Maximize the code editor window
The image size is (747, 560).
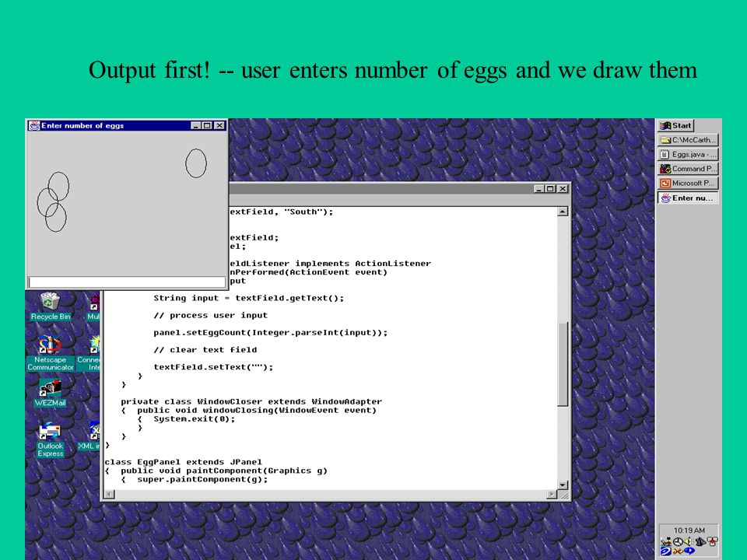point(550,189)
